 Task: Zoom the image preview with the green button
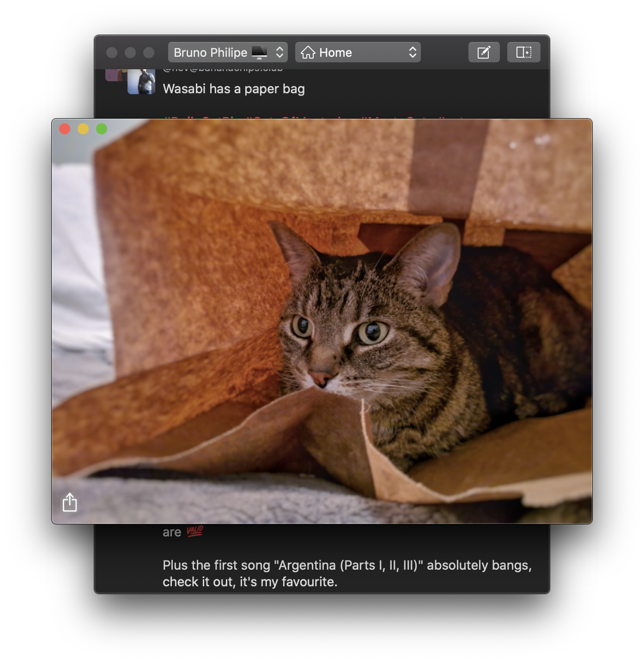102,129
